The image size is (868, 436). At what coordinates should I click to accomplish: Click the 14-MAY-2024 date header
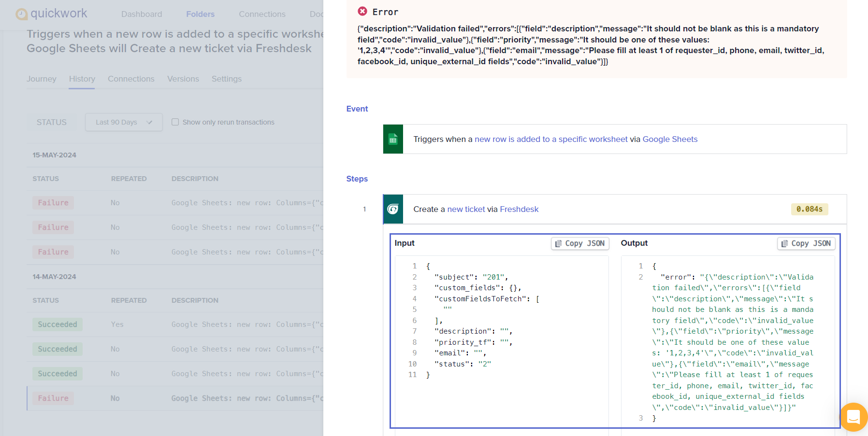(54, 277)
